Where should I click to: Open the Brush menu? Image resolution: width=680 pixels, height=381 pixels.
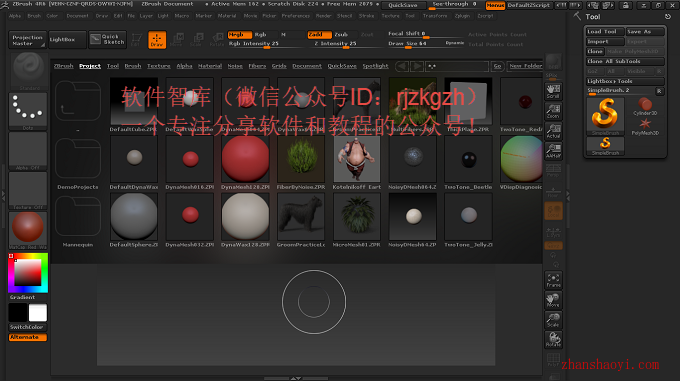click(34, 16)
